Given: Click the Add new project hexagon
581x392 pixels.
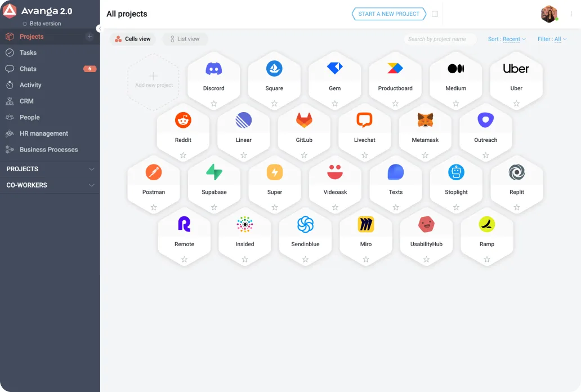Looking at the screenshot, I should (x=153, y=82).
